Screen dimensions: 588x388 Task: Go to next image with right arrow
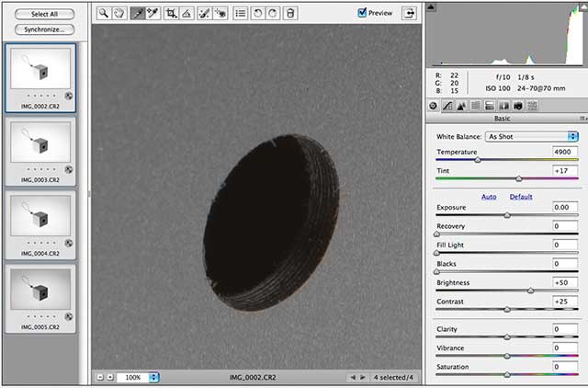click(363, 377)
